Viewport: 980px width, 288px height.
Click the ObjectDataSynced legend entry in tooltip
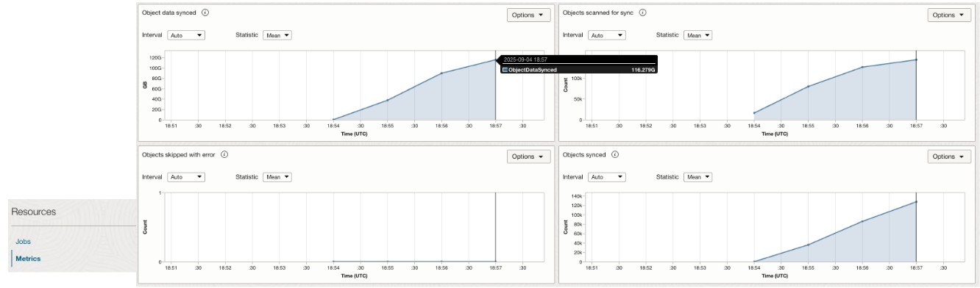[x=529, y=70]
